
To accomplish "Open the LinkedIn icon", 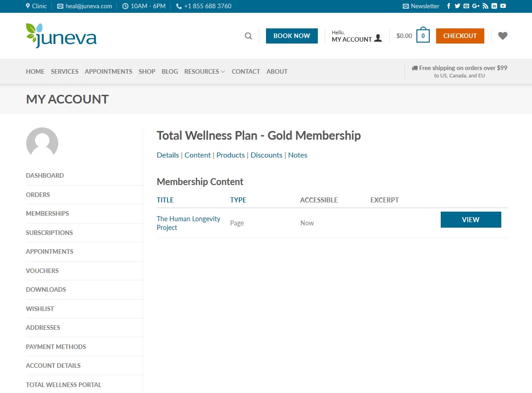I will pos(494,6).
